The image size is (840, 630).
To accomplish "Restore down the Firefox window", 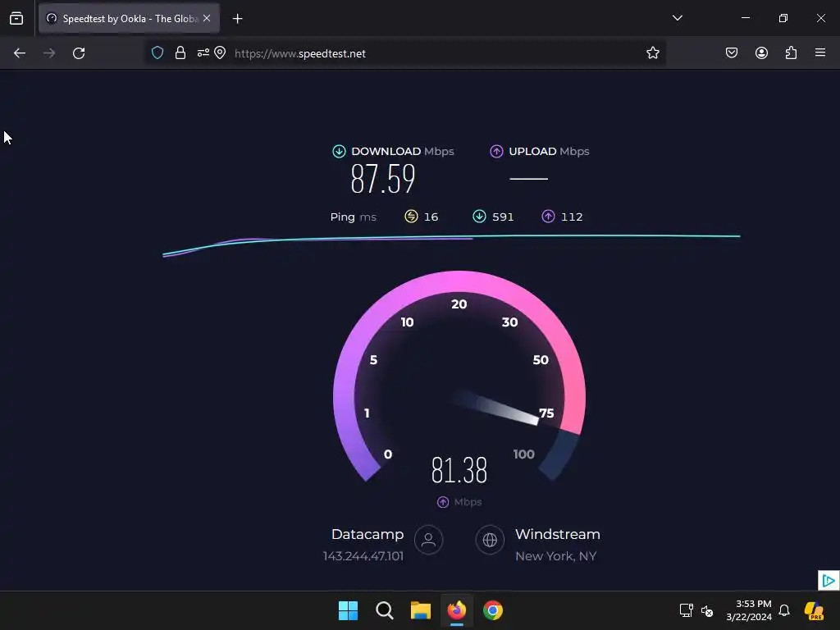I will (x=783, y=18).
